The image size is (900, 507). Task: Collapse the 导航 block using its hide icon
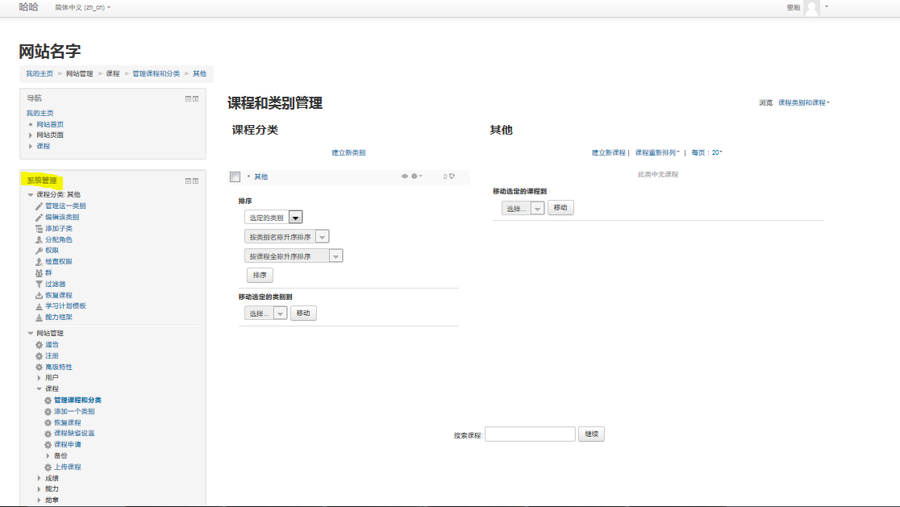click(x=188, y=99)
